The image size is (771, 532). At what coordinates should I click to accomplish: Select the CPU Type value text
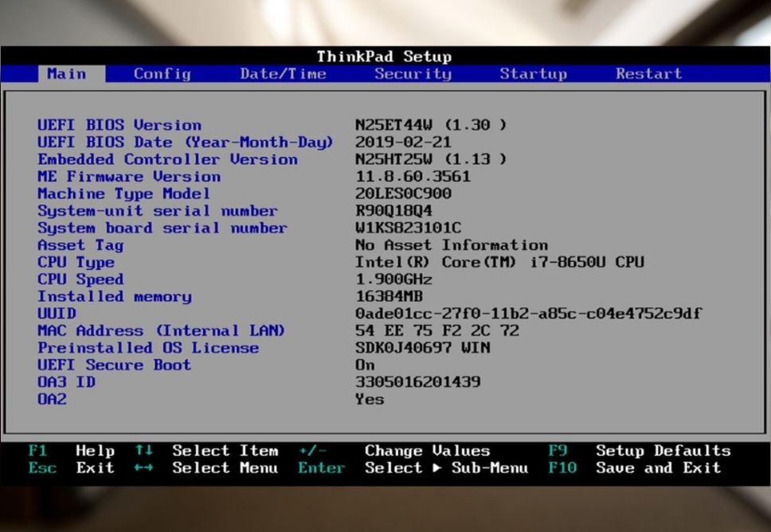pos(499,262)
